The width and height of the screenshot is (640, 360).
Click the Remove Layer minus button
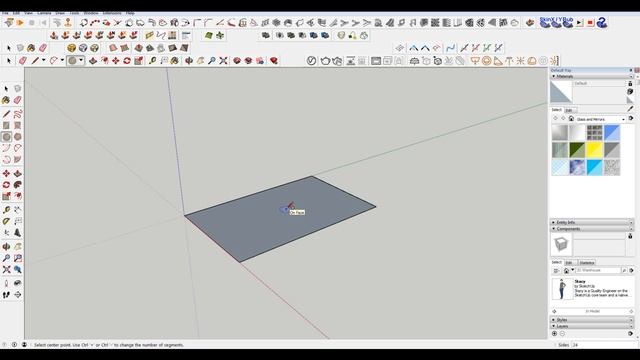[562, 333]
